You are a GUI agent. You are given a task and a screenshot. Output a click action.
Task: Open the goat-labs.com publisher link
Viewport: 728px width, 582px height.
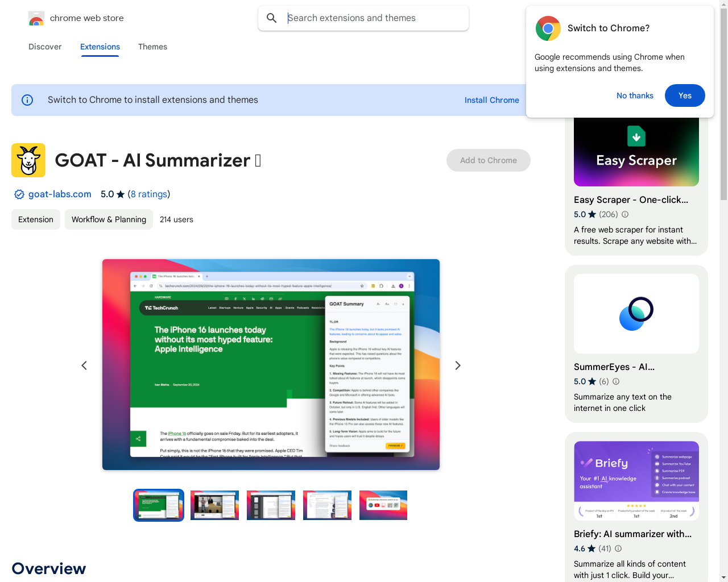pyautogui.click(x=60, y=194)
